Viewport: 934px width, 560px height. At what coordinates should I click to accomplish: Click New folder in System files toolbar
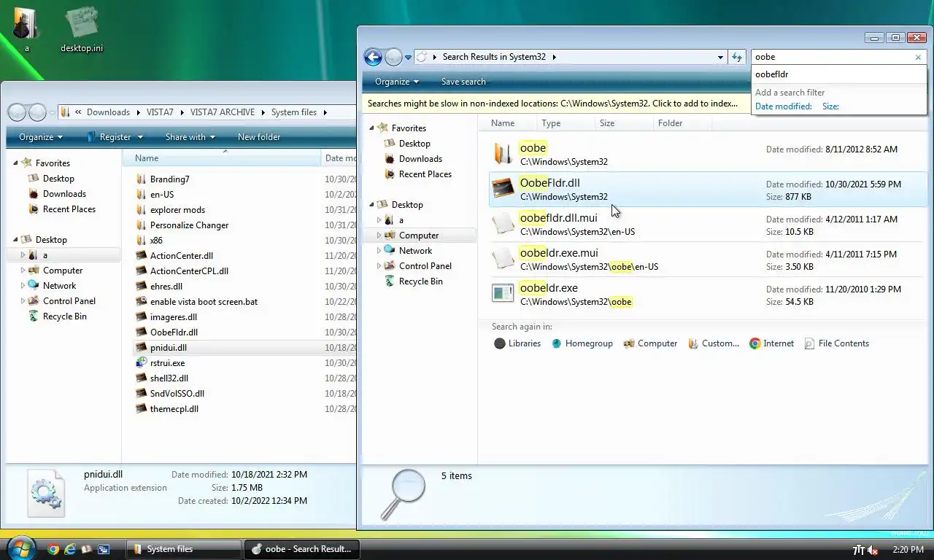(259, 137)
